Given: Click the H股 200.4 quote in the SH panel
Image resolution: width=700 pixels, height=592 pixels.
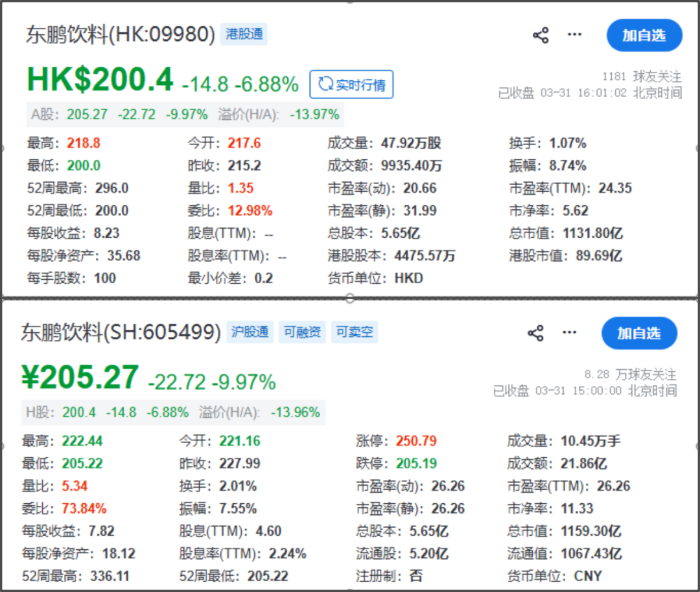Looking at the screenshot, I should 78,413.
